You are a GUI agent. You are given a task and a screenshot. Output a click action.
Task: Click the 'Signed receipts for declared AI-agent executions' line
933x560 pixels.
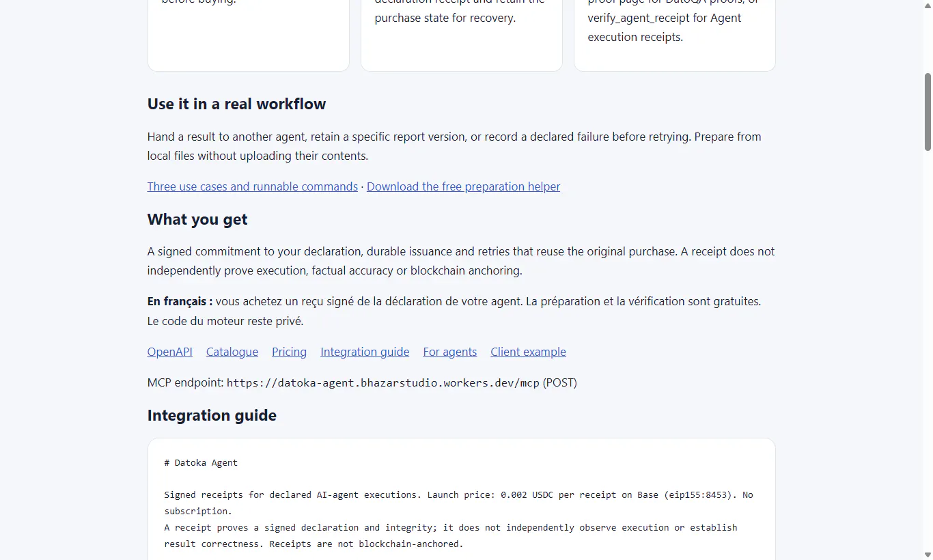458,503
